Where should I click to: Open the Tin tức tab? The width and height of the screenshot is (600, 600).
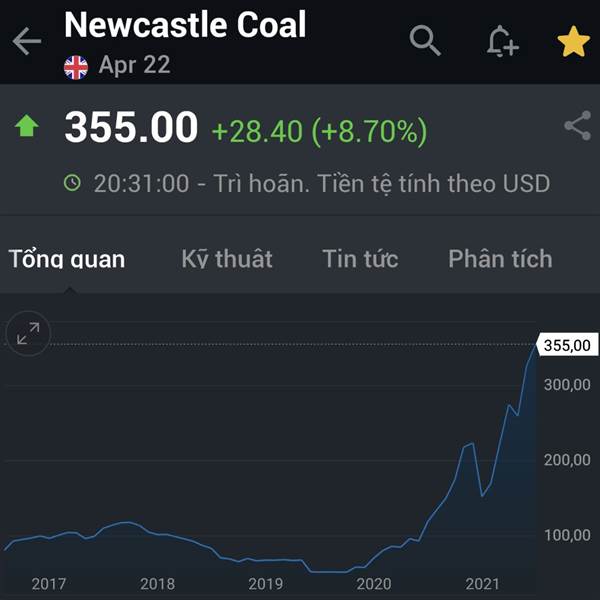pos(360,259)
